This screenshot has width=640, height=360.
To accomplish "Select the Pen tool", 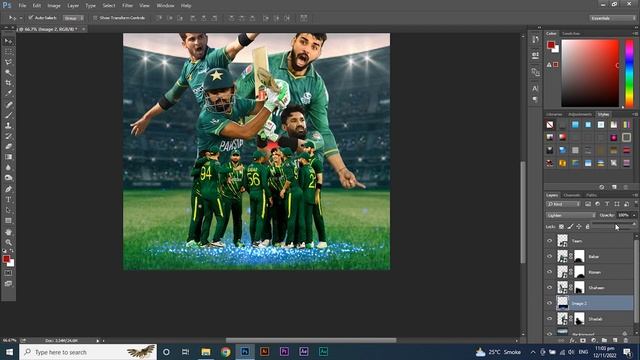I will [8, 189].
